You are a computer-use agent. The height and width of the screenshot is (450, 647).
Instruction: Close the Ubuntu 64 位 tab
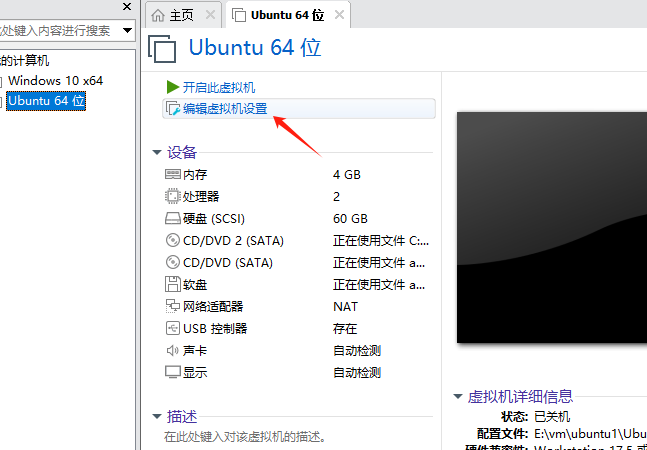pos(339,15)
